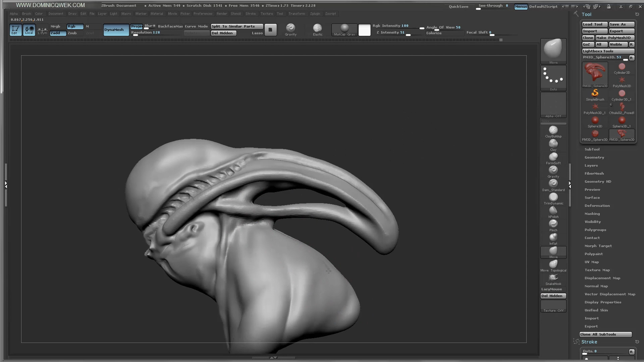Viewport: 644px width, 362px height.
Task: Click the Gravity icon in top shelf
Action: pyautogui.click(x=290, y=28)
